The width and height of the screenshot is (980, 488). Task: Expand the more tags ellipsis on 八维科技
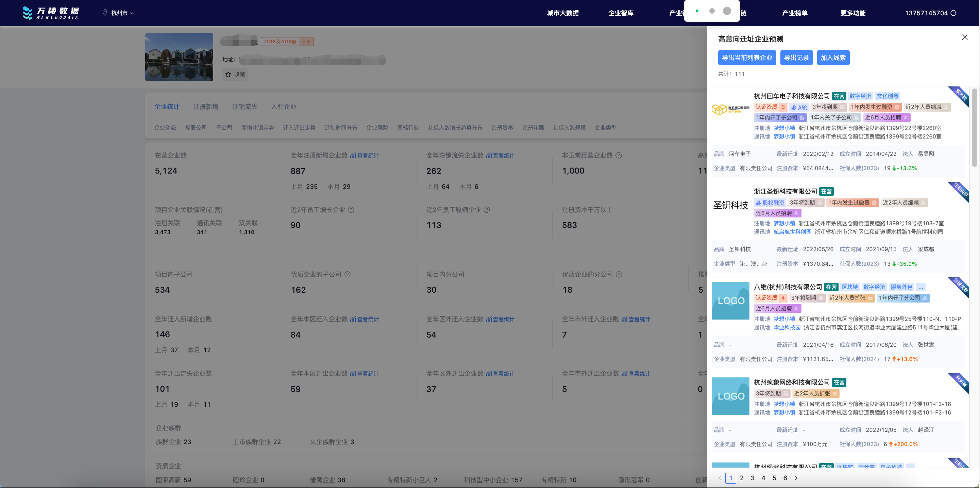click(x=920, y=287)
